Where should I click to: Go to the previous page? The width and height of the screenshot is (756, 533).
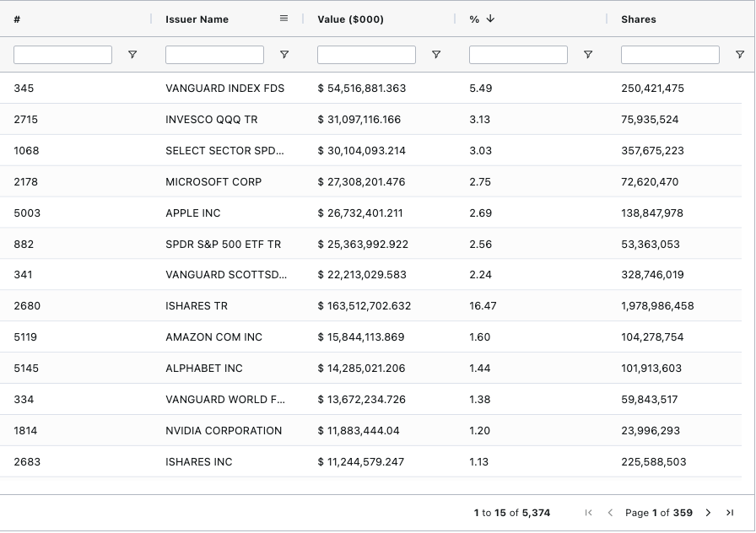tap(610, 513)
